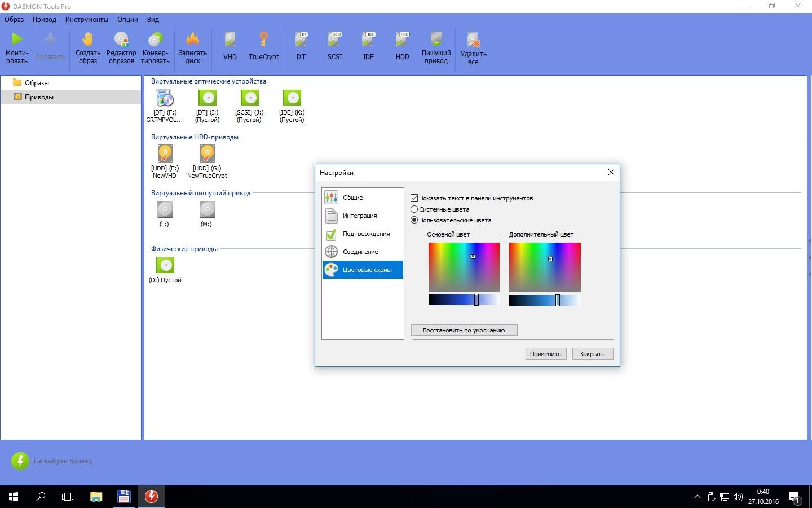
Task: Pick color in Дополнительный цвет palette
Action: coord(545,267)
